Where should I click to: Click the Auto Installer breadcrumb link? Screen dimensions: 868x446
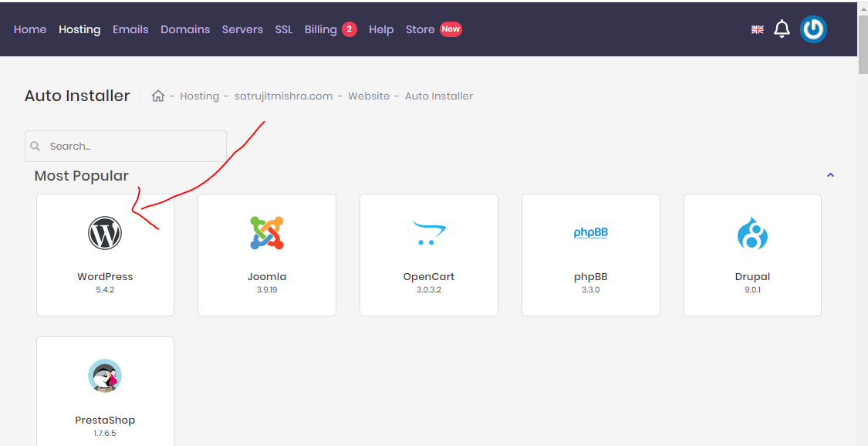(439, 96)
